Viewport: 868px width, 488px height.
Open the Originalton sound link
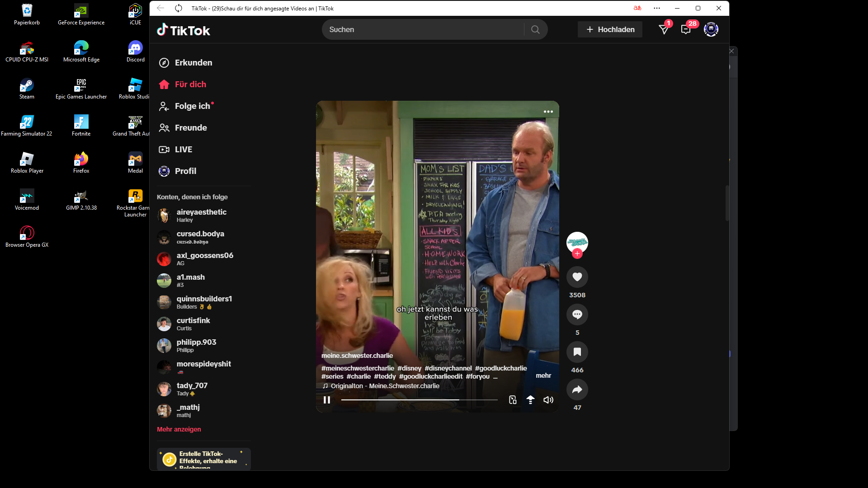pos(381,386)
